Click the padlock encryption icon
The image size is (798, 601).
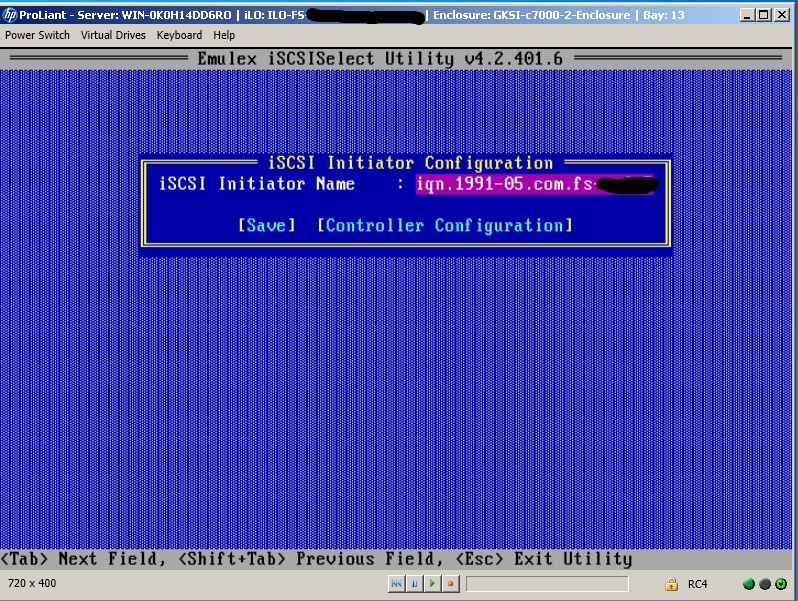point(671,584)
